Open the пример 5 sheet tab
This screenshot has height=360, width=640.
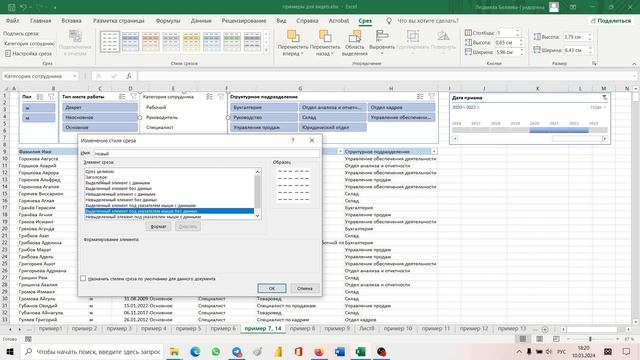[188, 329]
